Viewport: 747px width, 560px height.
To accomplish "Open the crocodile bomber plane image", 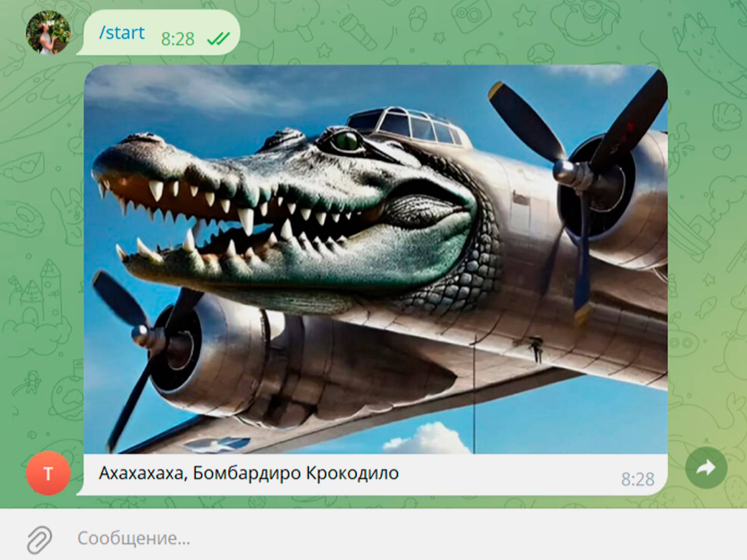I will (x=376, y=260).
